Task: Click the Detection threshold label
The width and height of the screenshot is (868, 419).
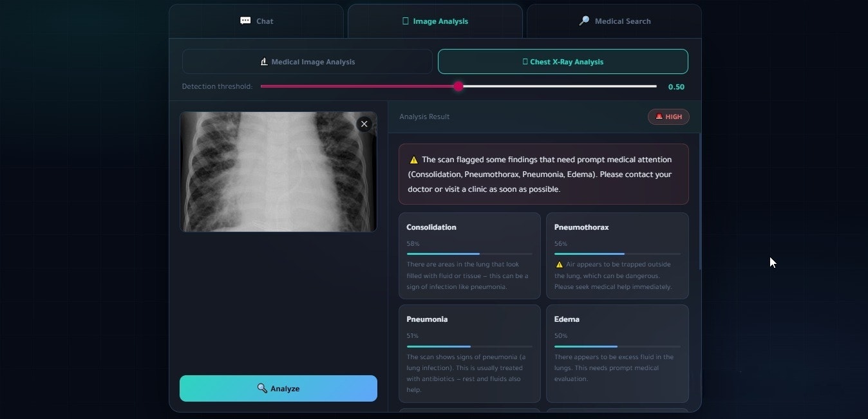Action: point(217,87)
